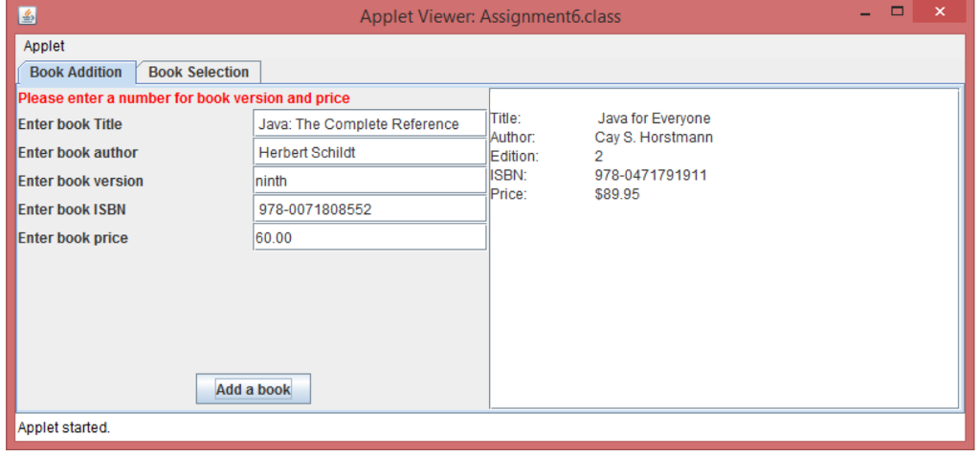
Task: Close the Applet Viewer window
Action: point(940,11)
